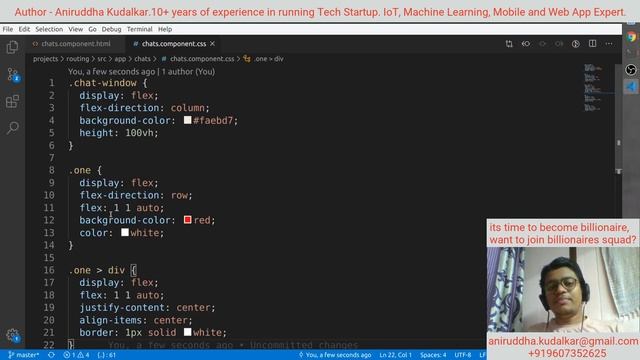
Task: Open the previous revision with the arrow-circle icon
Action: (526, 44)
